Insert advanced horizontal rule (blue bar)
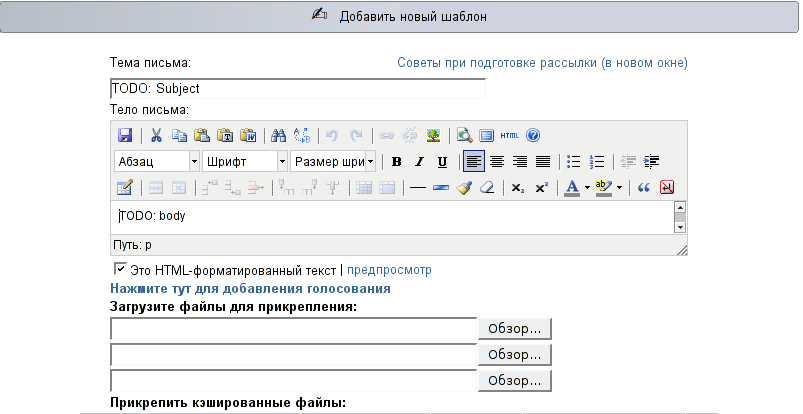This screenshot has height=414, width=803. point(441,188)
